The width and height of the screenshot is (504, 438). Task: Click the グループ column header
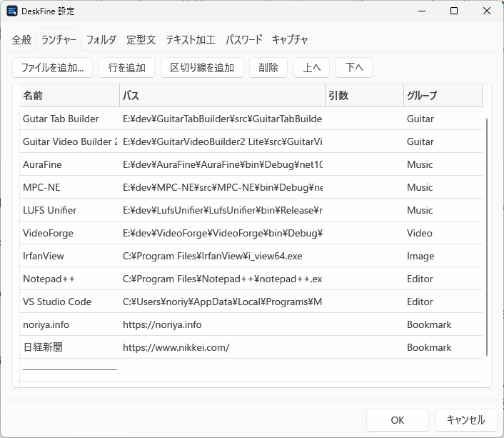(443, 96)
